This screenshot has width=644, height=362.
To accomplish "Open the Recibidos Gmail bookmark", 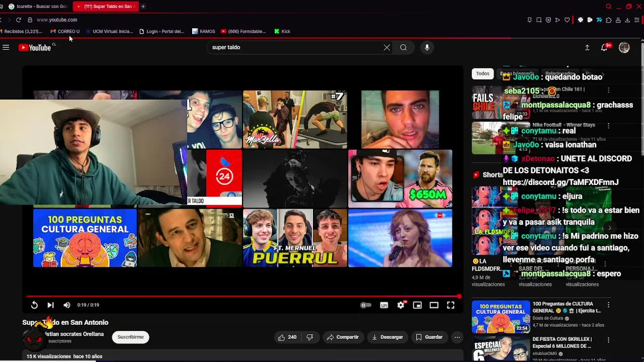I will point(22,31).
